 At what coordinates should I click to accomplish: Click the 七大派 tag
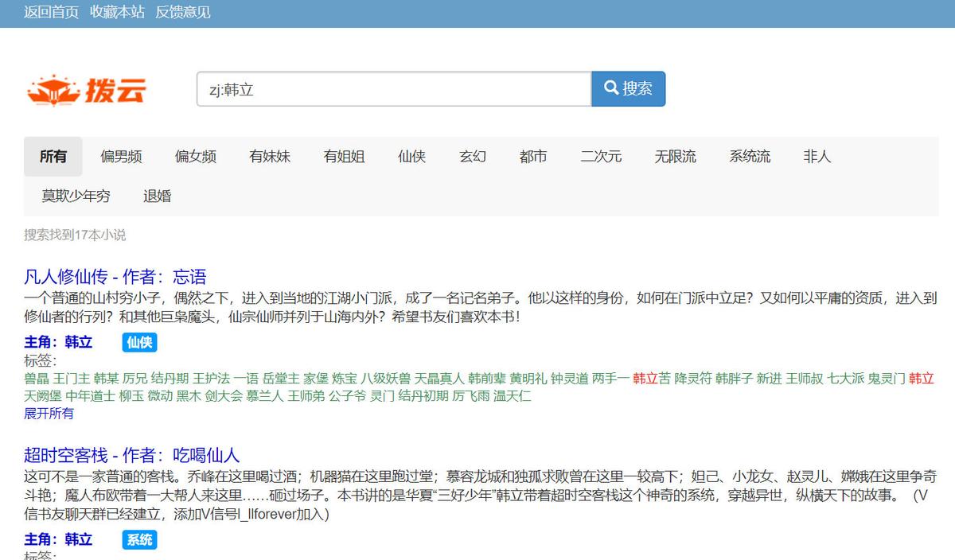[846, 379]
